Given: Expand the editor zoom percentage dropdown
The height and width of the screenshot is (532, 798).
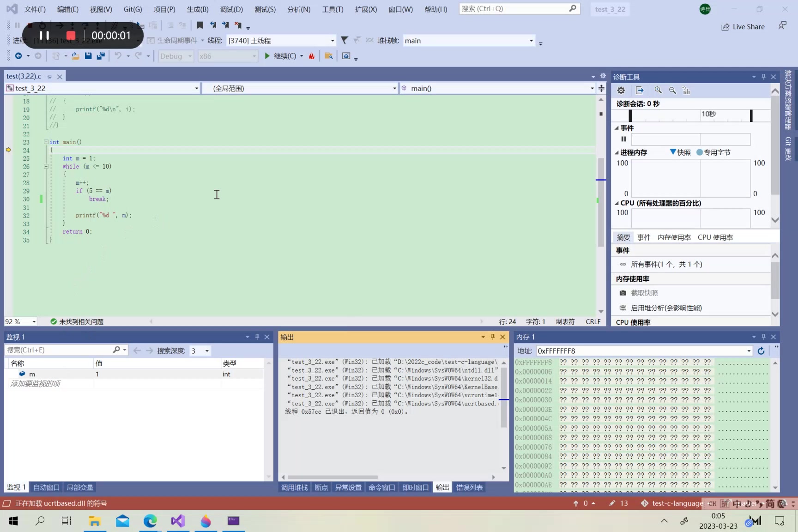Looking at the screenshot, I should [x=34, y=321].
